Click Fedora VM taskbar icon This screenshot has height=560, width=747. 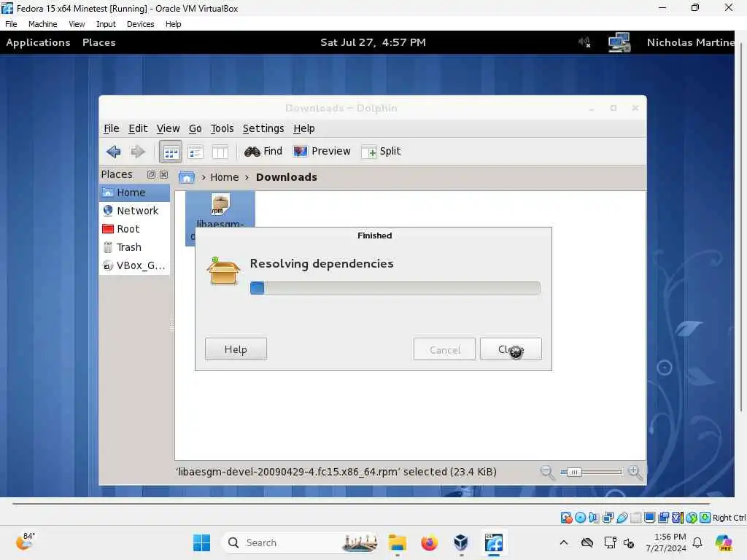tap(494, 542)
